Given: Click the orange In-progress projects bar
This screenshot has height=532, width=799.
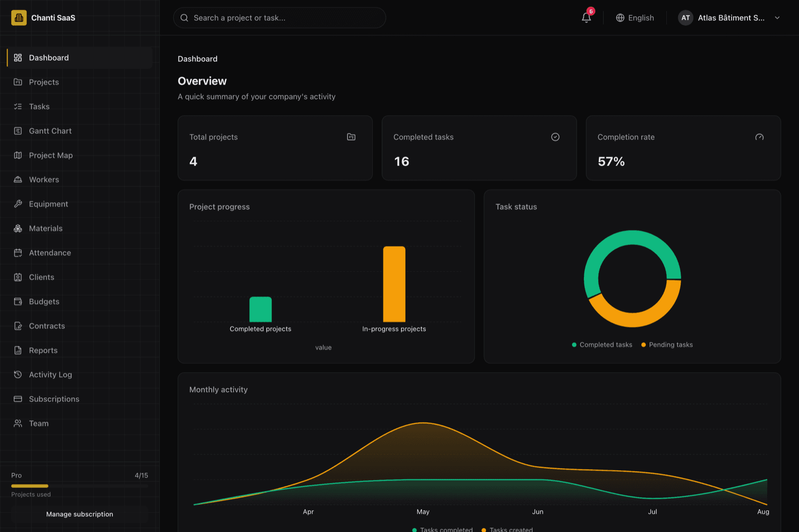Looking at the screenshot, I should pos(395,284).
